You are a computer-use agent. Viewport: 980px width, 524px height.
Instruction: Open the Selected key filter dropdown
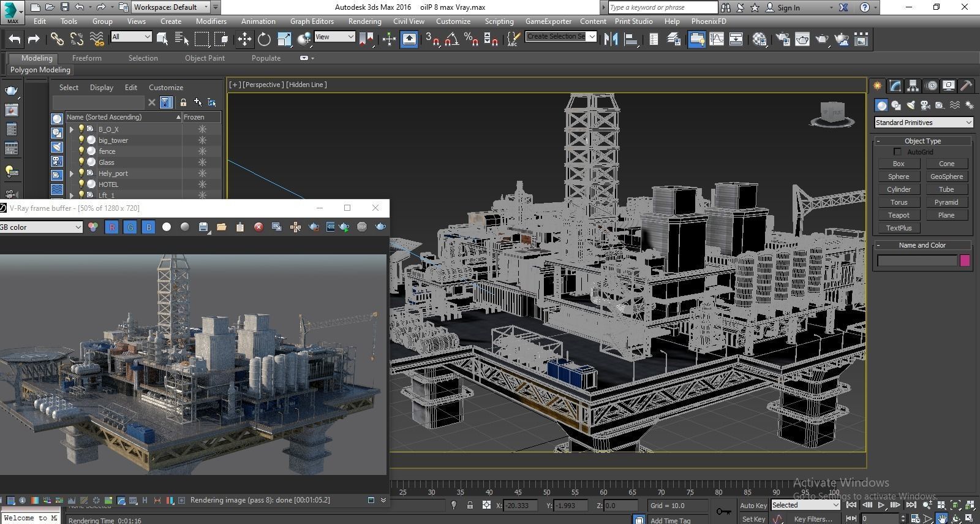805,505
